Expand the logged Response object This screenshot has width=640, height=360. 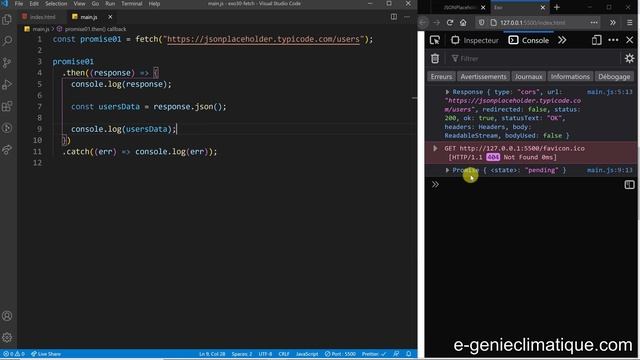pyautogui.click(x=447, y=92)
